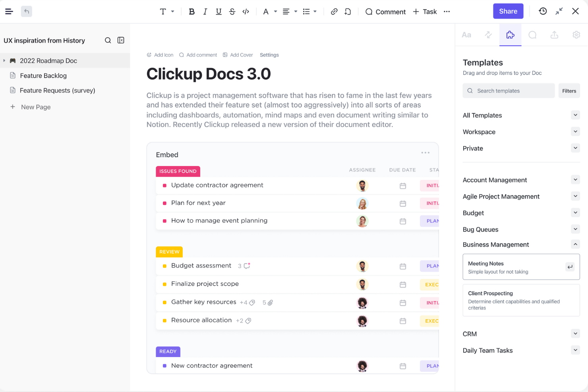Open the list type dropdown
The height and width of the screenshot is (392, 588).
click(x=310, y=12)
